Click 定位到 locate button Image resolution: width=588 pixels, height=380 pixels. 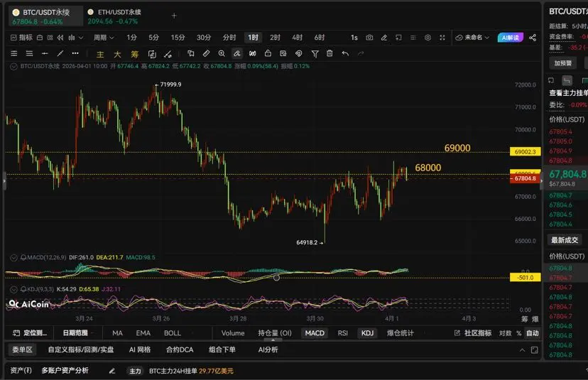point(30,333)
